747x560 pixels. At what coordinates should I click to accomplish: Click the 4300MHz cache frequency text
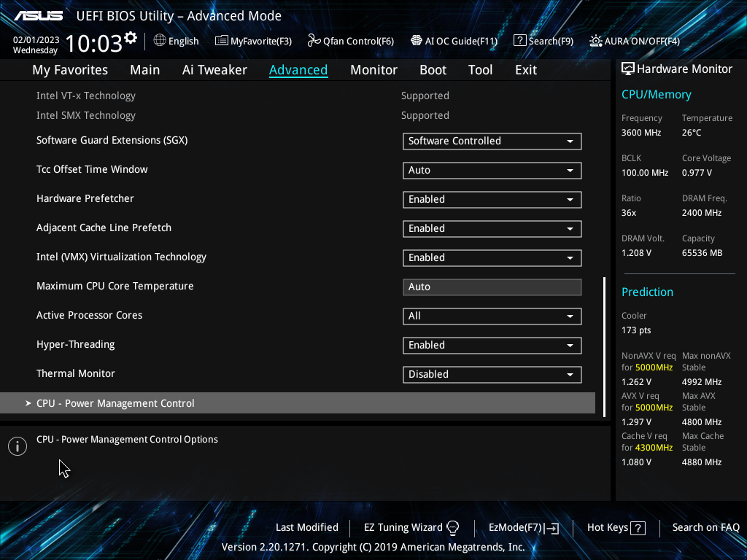click(654, 448)
